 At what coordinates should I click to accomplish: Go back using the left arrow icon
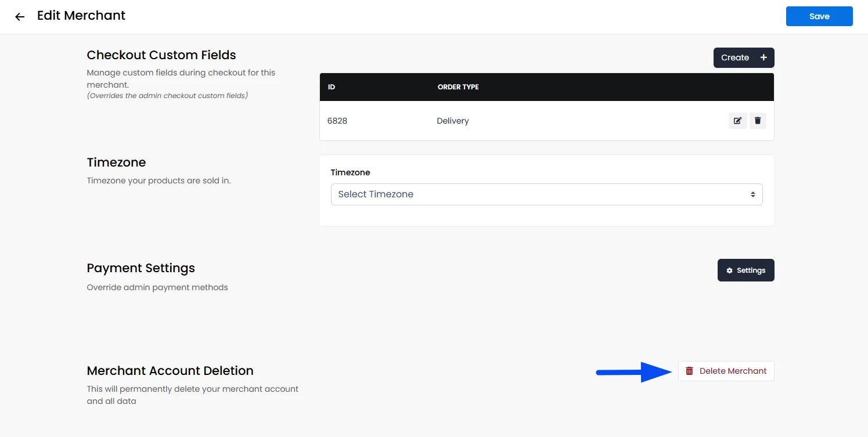(x=20, y=17)
